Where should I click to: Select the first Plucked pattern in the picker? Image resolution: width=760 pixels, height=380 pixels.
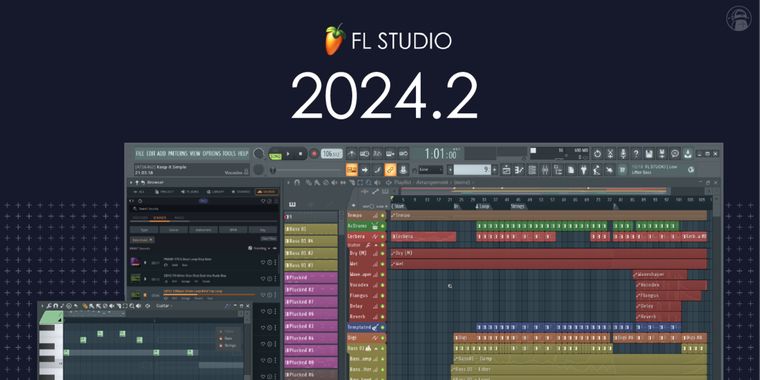point(311,277)
